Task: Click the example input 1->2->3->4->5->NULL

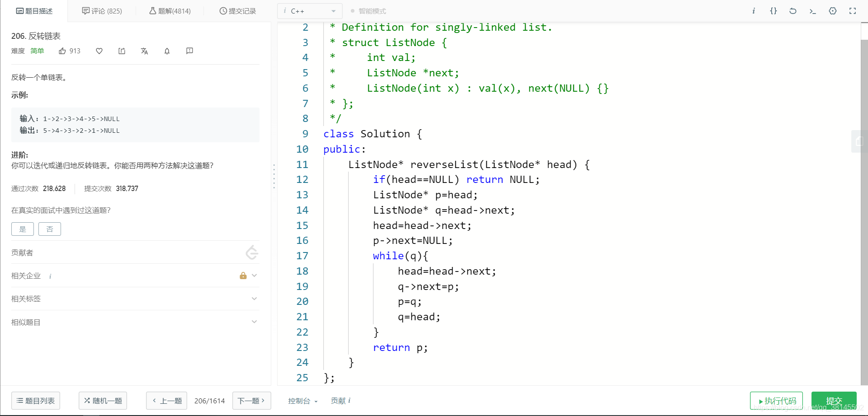Action: pos(81,119)
